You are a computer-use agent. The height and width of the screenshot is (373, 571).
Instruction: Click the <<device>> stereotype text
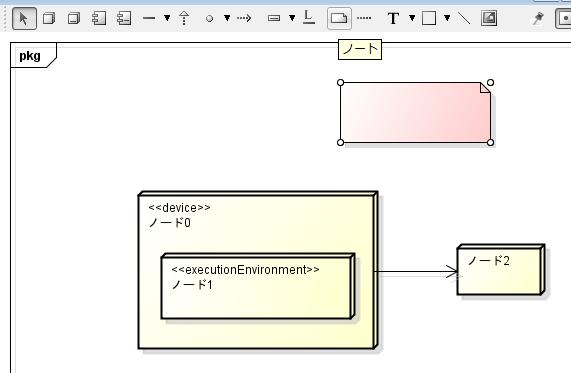[179, 208]
